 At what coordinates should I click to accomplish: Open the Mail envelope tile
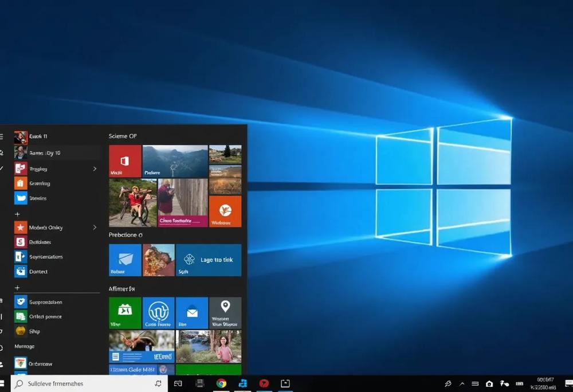(x=192, y=313)
